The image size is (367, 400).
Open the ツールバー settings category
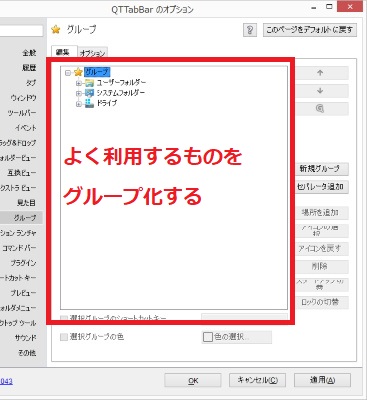[22, 113]
